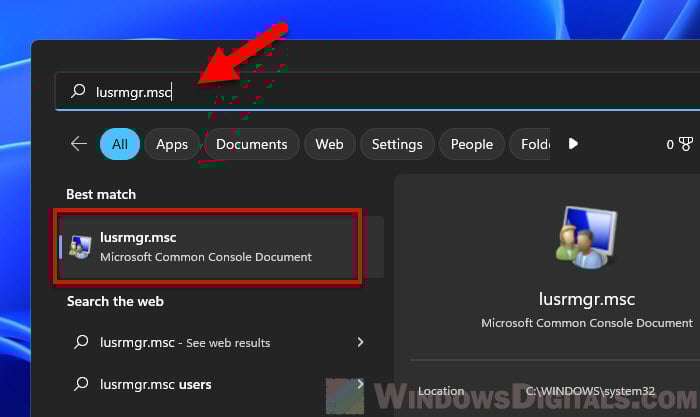Click the Search the web heading
The image size is (700, 417).
click(x=115, y=301)
